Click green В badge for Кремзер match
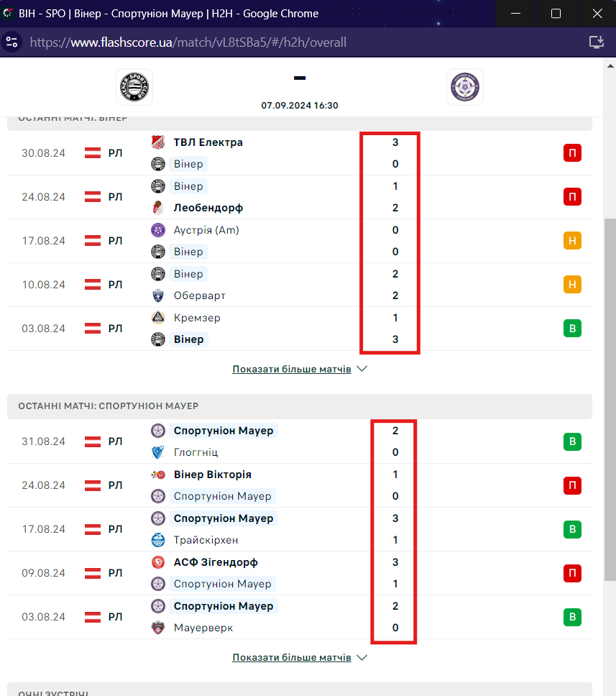This screenshot has height=696, width=616. coord(572,329)
